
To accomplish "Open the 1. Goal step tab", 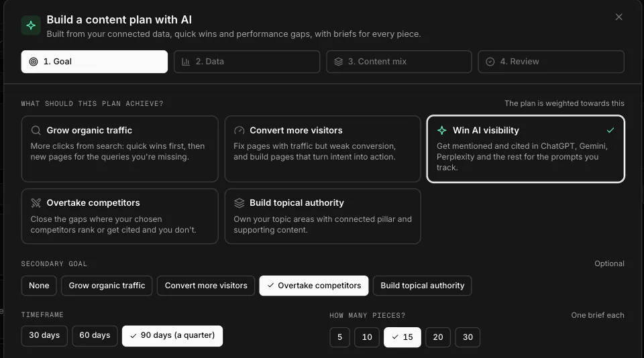I will coord(95,62).
